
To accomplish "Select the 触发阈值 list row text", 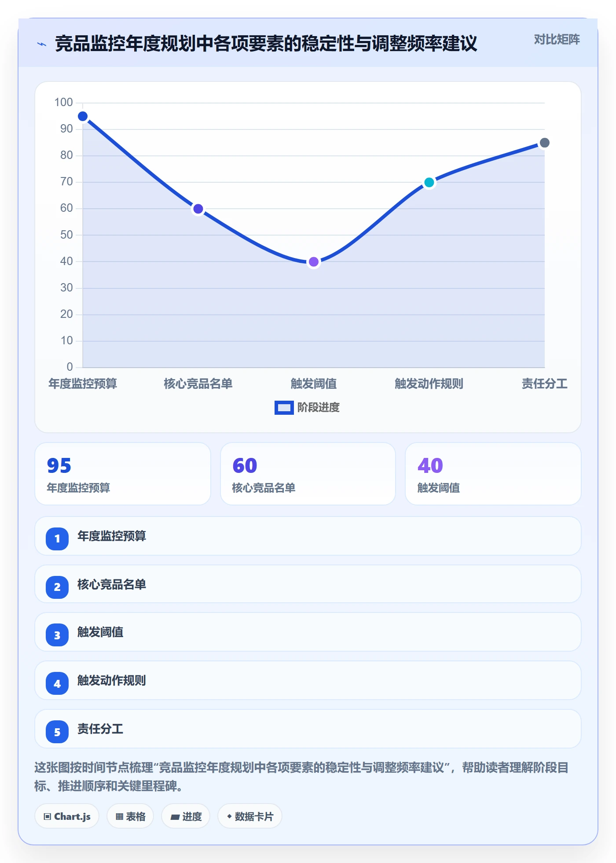I will tap(100, 632).
